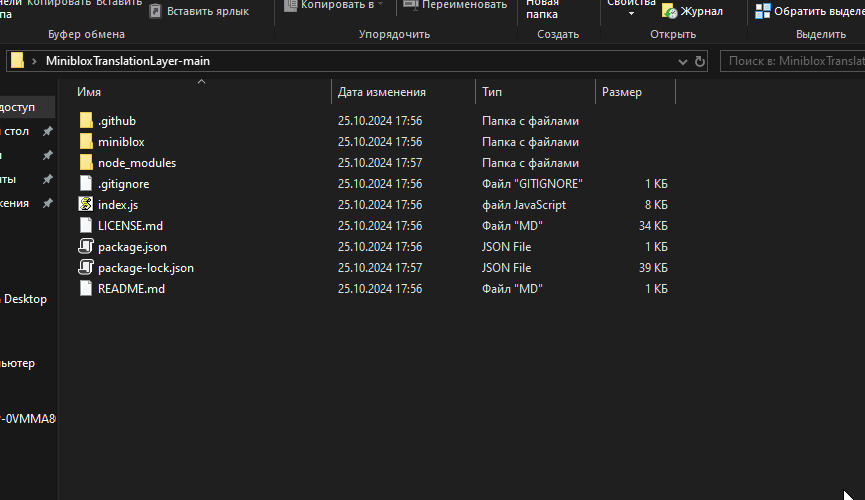Select the кения pinned navigation item
The image size is (865, 500).
tap(14, 203)
